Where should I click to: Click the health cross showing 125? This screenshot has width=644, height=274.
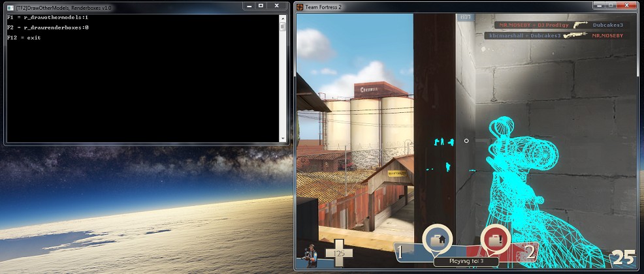[339, 253]
